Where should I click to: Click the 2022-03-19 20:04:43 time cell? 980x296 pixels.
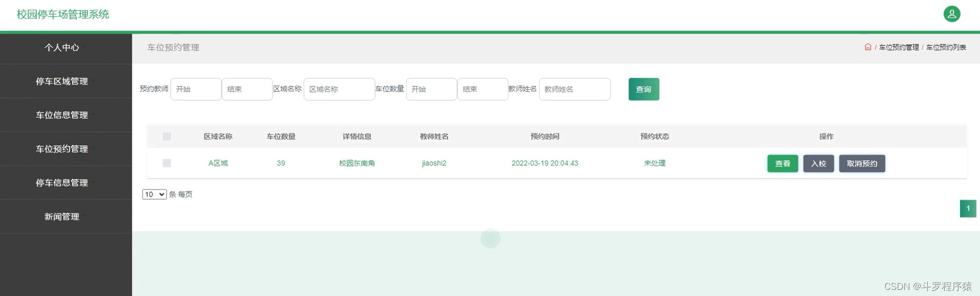click(545, 163)
